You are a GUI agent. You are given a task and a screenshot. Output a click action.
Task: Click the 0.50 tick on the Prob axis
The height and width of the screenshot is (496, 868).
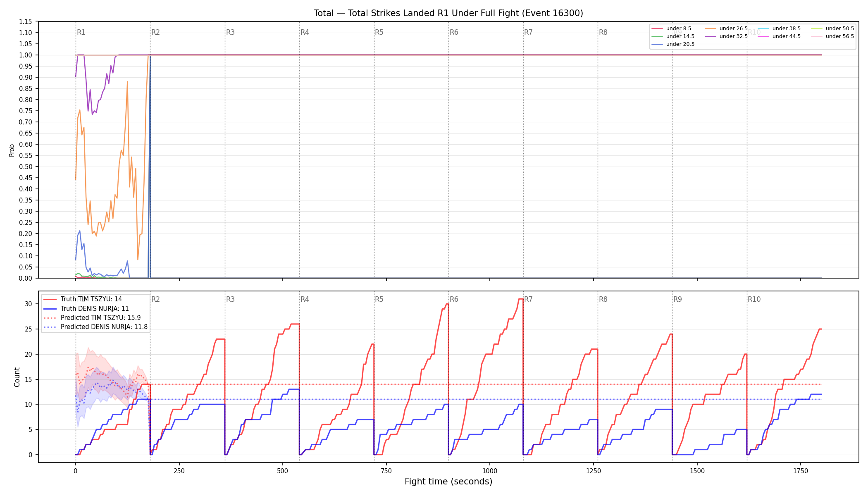26,167
